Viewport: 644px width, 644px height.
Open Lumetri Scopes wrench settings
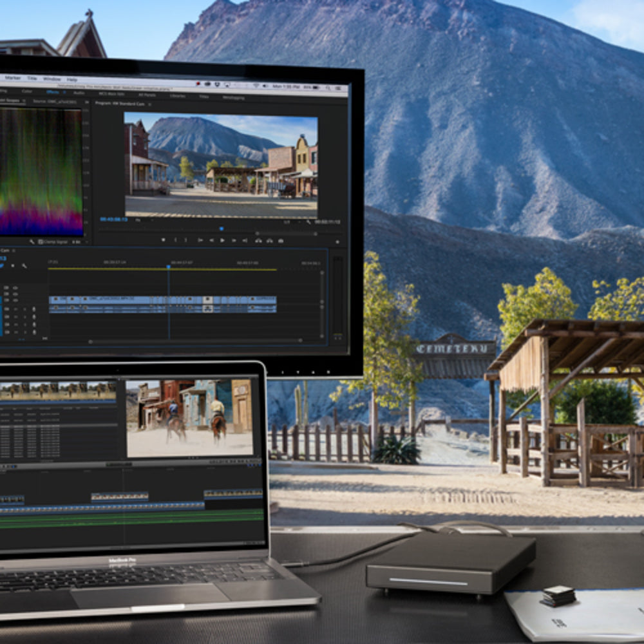click(x=32, y=241)
